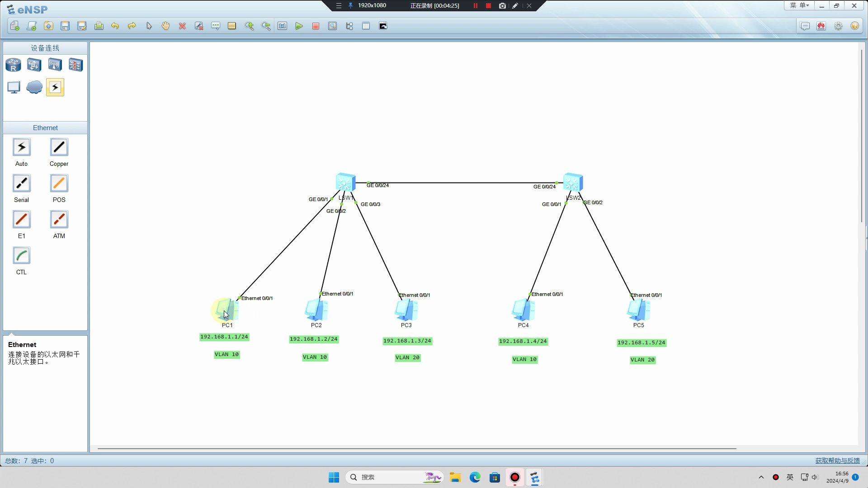Image resolution: width=868 pixels, height=488 pixels.
Task: Open the 菜单 dropdown menu
Action: tap(799, 6)
